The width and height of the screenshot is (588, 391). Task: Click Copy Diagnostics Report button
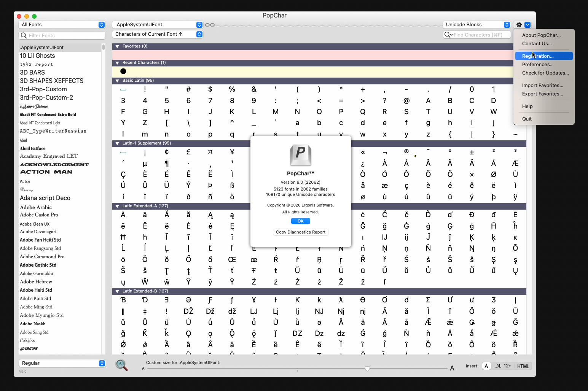(300, 232)
